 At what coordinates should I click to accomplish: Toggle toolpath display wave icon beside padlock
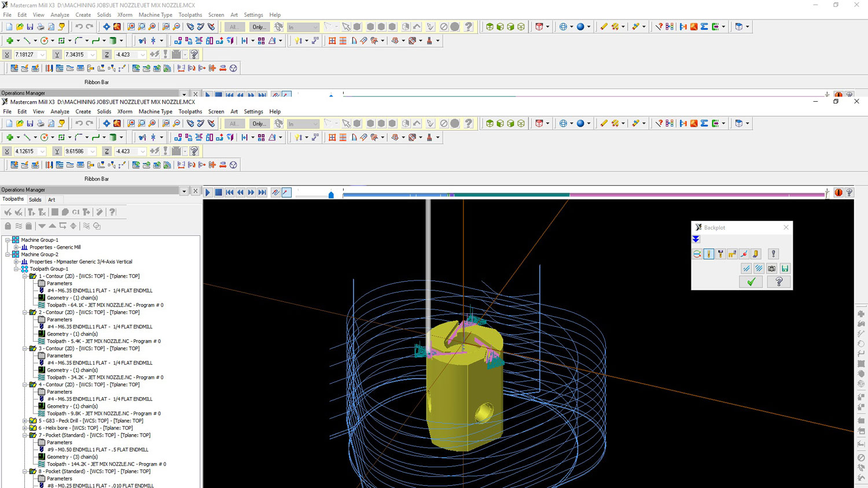tap(19, 226)
